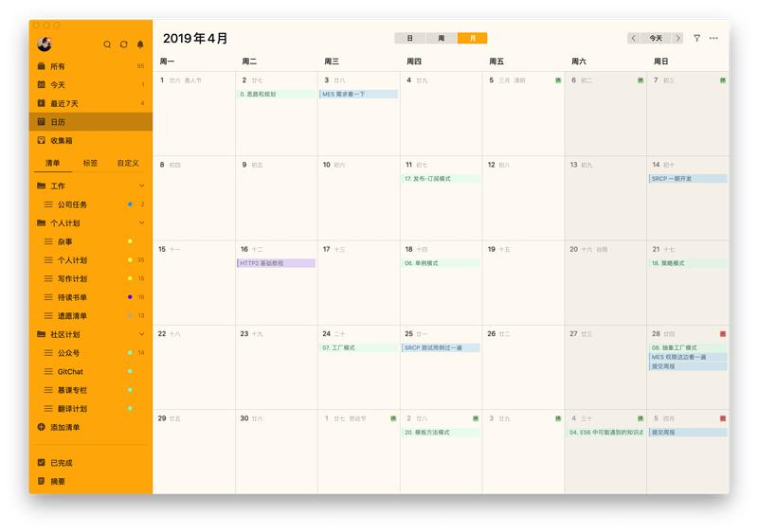758x532 pixels.
Task: Open event MES 权限这边看一遍
Action: (x=688, y=357)
